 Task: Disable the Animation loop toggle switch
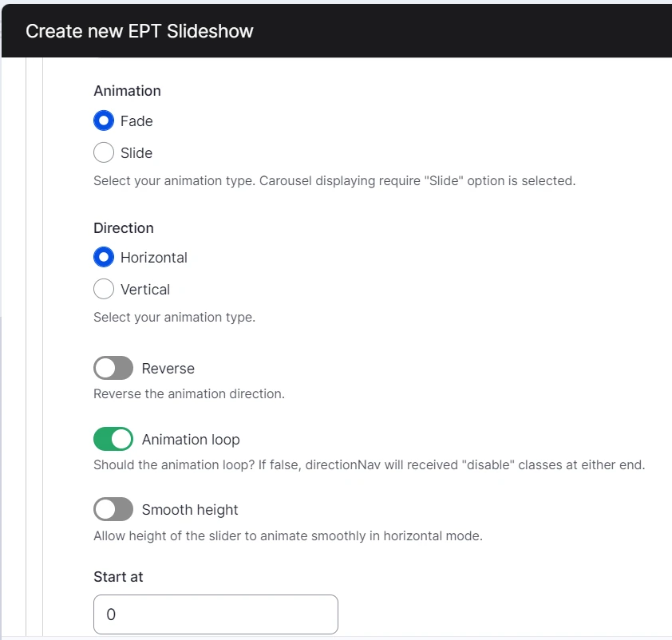coord(113,439)
